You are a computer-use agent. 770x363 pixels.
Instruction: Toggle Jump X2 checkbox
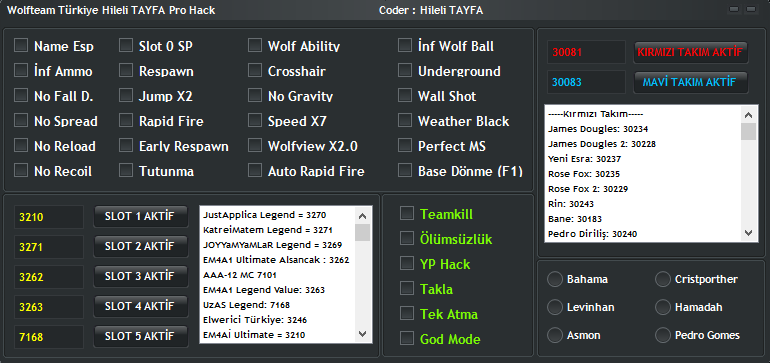click(x=126, y=96)
